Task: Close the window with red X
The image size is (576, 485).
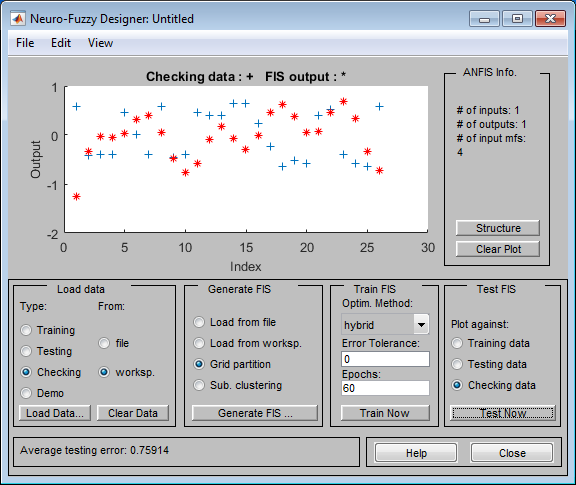Action: pos(550,18)
